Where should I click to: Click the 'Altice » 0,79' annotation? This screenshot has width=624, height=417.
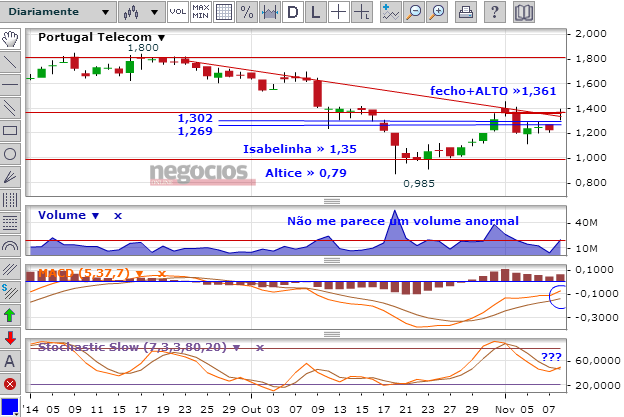coord(306,173)
